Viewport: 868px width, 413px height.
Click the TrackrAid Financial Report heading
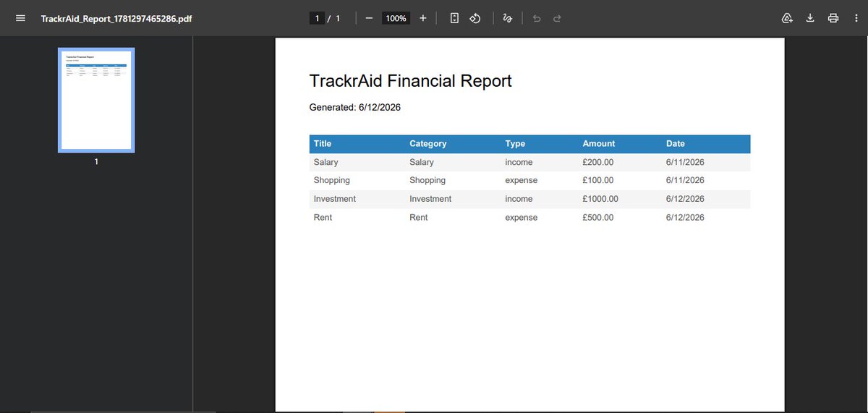tap(410, 80)
